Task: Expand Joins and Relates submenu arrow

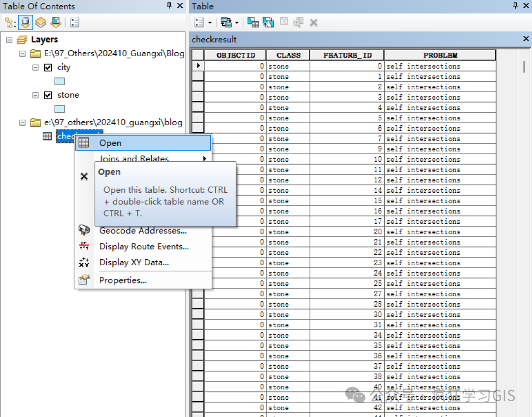Action: pos(204,159)
